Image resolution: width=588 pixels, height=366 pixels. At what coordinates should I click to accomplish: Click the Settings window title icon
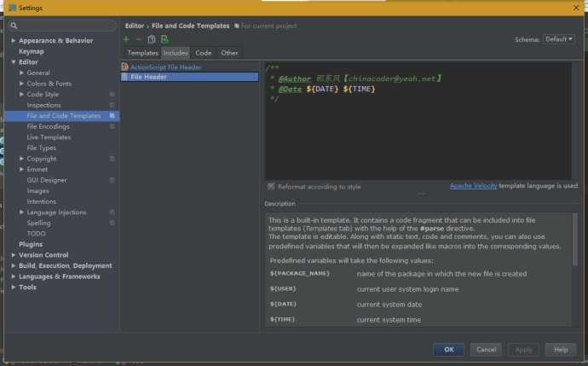[x=13, y=8]
